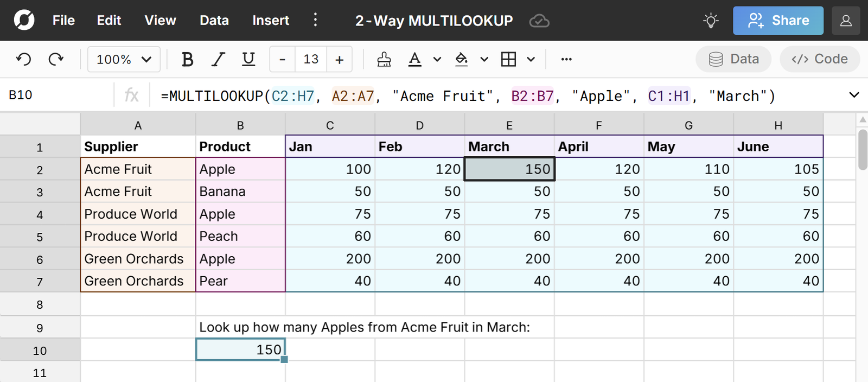This screenshot has width=868, height=382.
Task: Click the Supplier header cell
Action: click(138, 147)
